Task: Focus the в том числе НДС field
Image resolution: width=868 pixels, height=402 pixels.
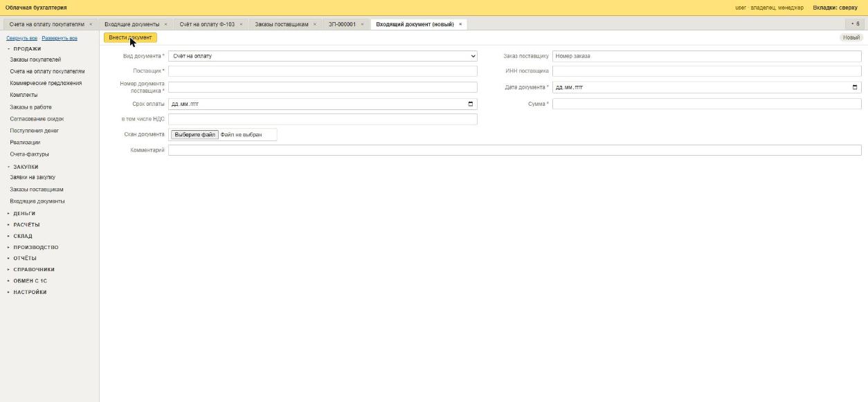Action: click(323, 119)
